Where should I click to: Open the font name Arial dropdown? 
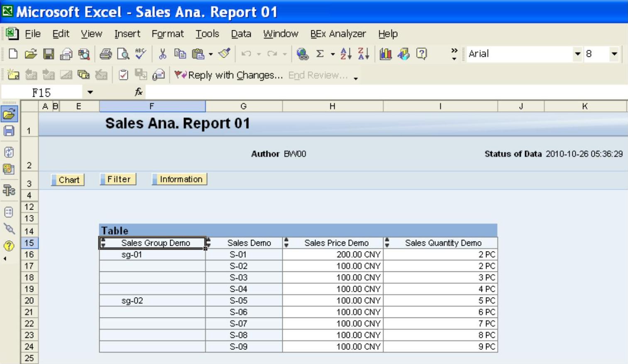coord(577,54)
